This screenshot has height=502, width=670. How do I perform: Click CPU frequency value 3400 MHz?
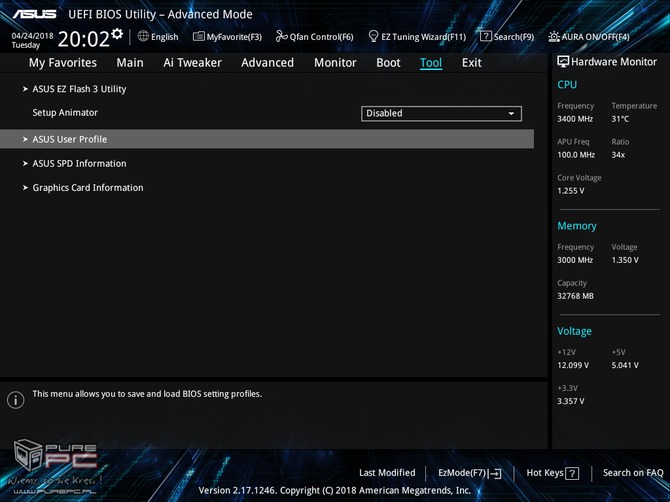tap(575, 119)
